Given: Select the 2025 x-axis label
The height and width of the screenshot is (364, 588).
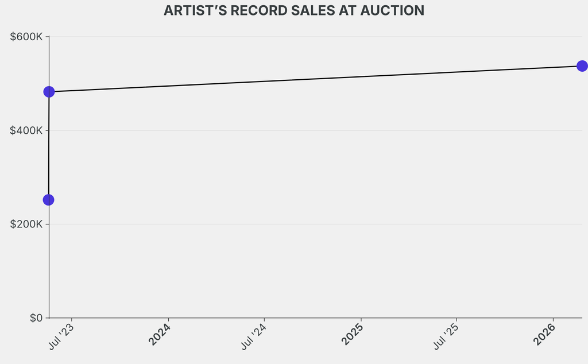Looking at the screenshot, I should (352, 334).
